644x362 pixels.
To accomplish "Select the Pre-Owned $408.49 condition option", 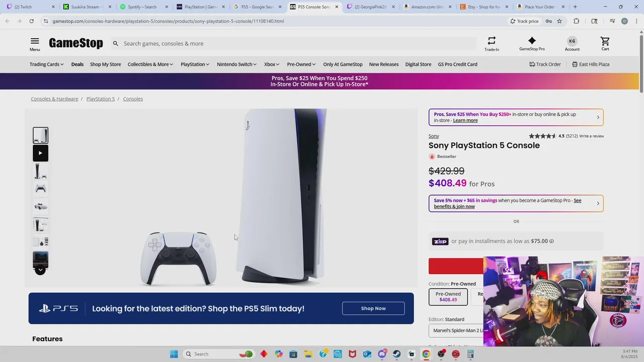I will tap(448, 297).
